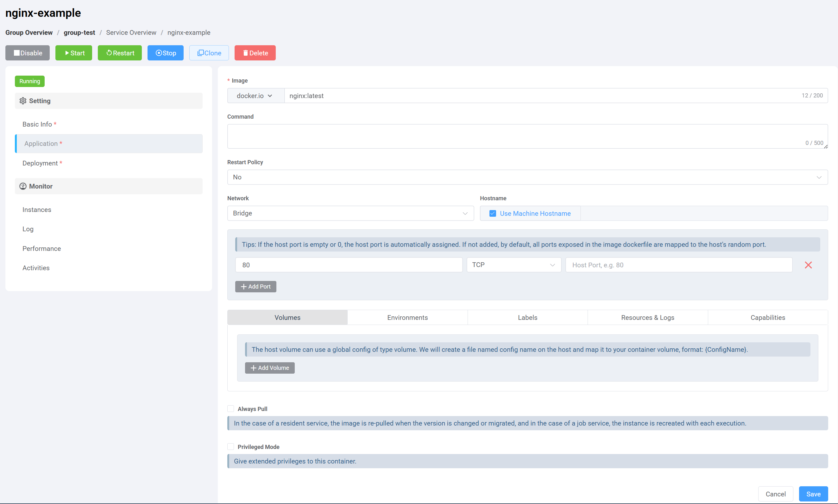
Task: Switch to Resources & Logs tab
Action: (x=648, y=318)
